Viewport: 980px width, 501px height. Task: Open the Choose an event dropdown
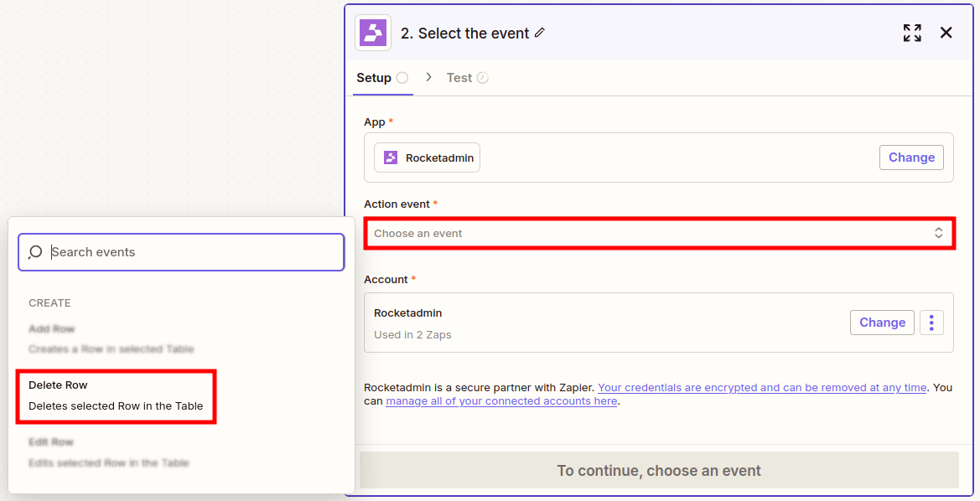click(x=660, y=234)
